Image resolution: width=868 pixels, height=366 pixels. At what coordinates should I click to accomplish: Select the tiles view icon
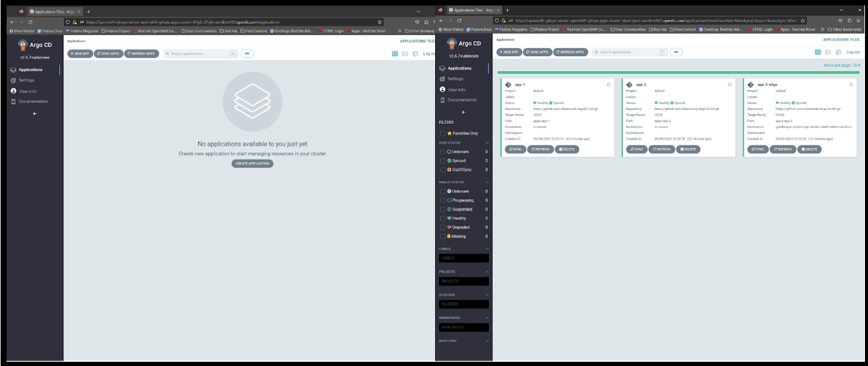coord(818,53)
